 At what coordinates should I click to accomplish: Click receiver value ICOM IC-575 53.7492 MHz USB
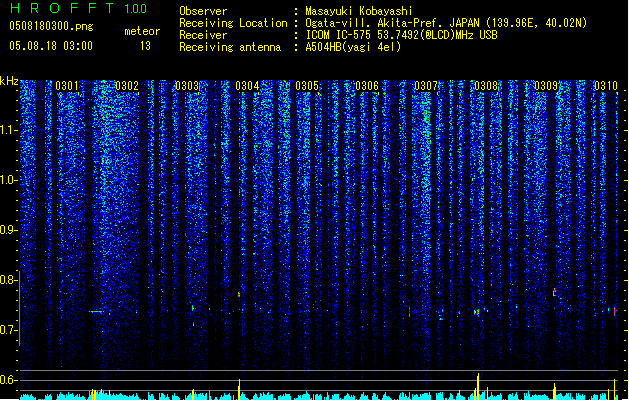[401, 35]
